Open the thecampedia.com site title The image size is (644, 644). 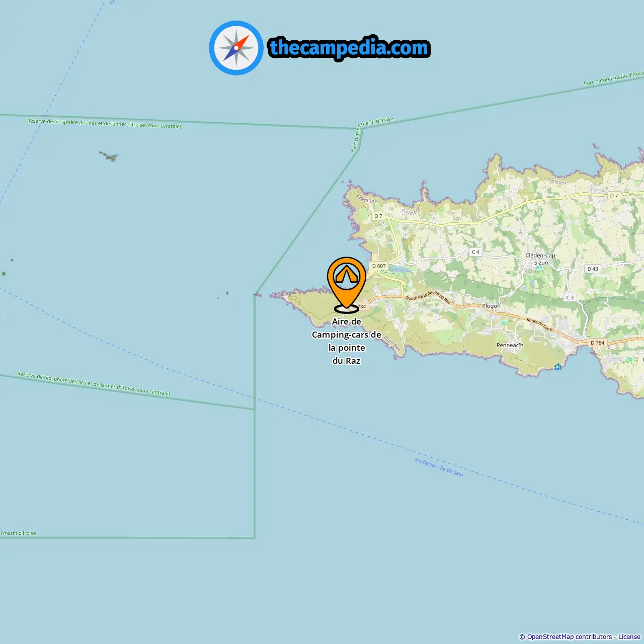349,48
